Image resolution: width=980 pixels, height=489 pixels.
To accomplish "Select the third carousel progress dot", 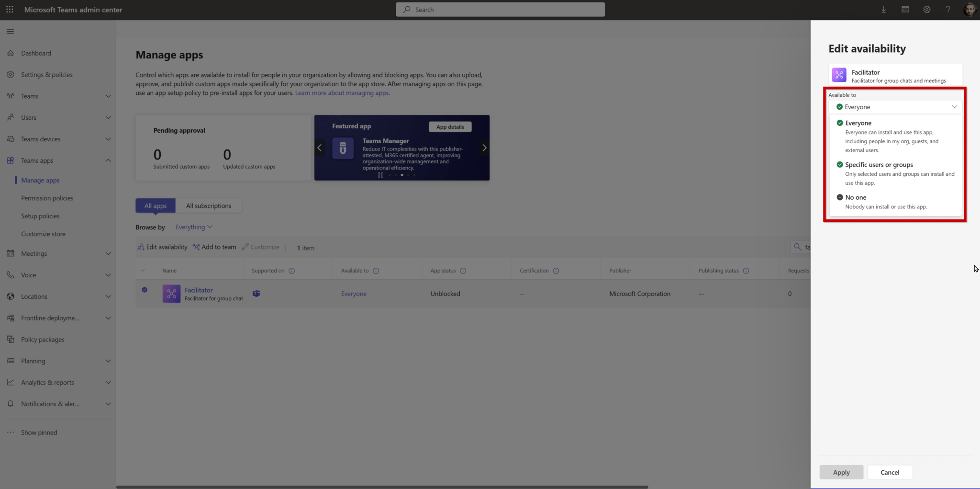I will [402, 175].
